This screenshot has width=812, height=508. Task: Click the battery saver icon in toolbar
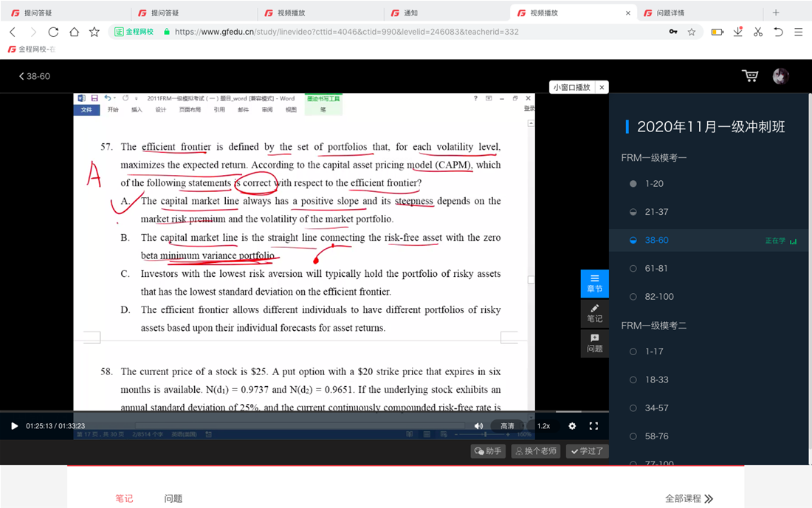[718, 32]
